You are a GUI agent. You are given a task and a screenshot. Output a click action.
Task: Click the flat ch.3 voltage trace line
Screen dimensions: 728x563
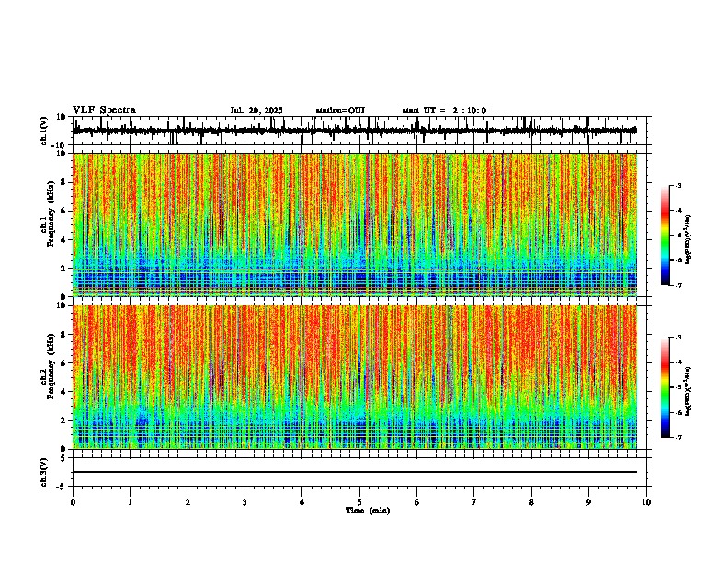coord(355,472)
